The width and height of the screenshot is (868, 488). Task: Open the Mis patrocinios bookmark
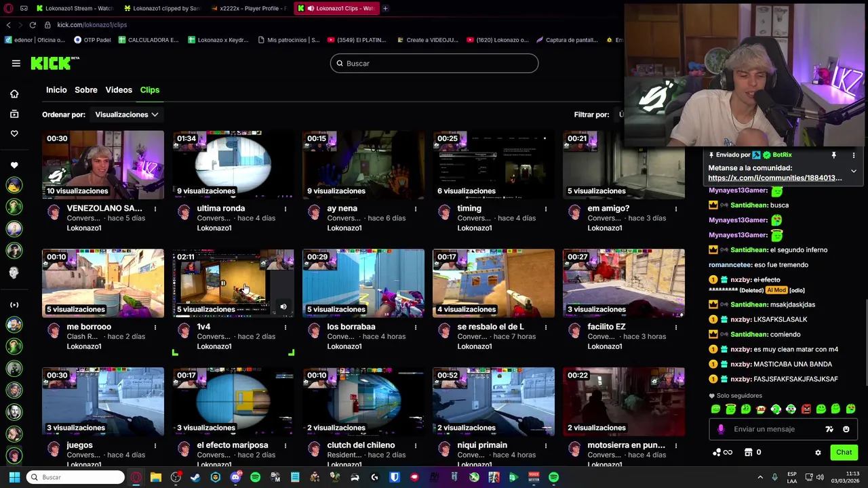288,40
